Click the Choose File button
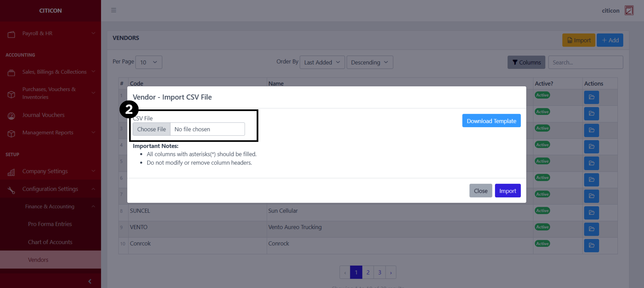 point(151,129)
